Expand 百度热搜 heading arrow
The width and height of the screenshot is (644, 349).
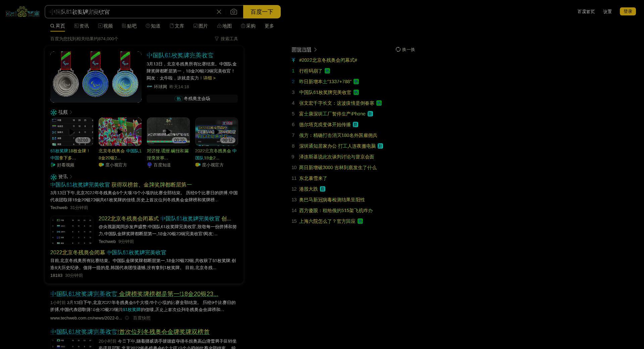coord(315,50)
